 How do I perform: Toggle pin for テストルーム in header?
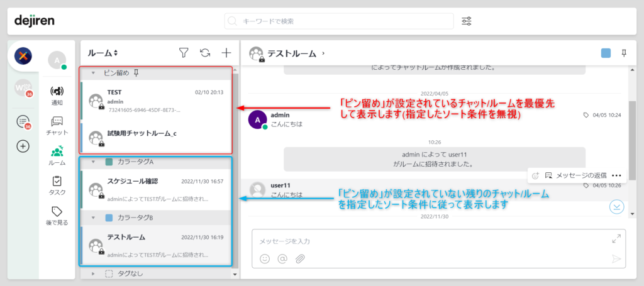(x=624, y=53)
